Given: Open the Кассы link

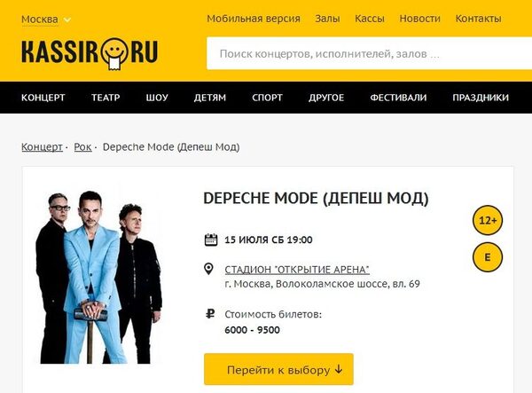Looking at the screenshot, I should (x=370, y=19).
